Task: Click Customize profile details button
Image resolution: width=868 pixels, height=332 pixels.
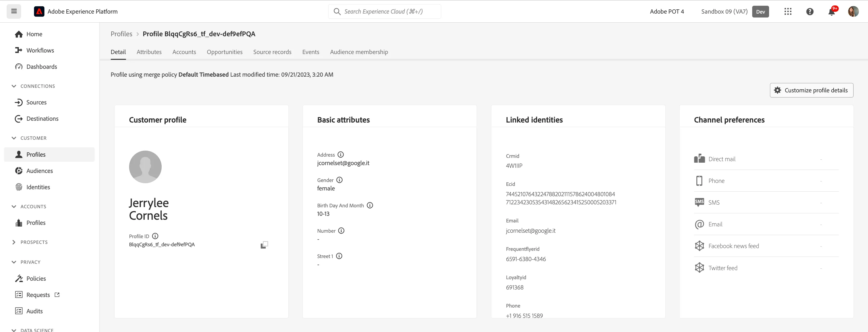Action: coord(811,90)
